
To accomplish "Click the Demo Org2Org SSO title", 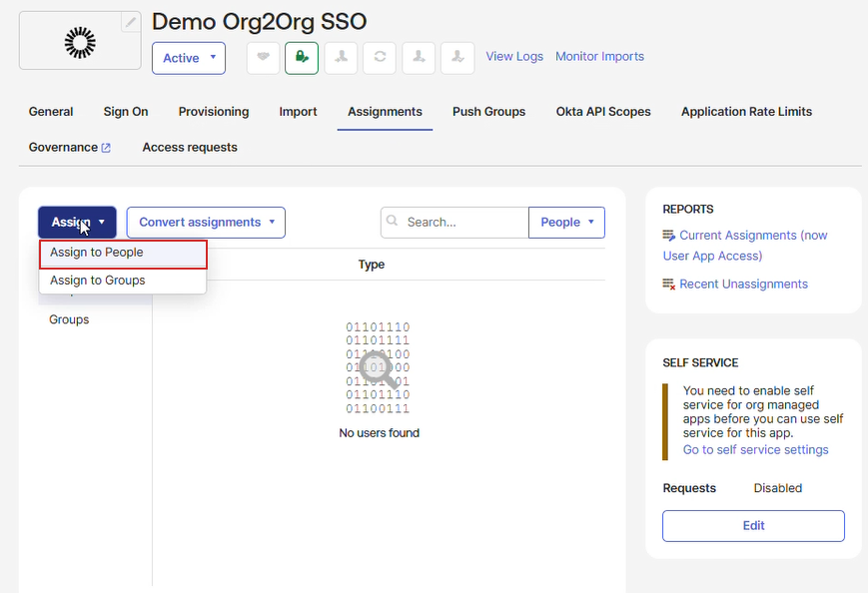I will pyautogui.click(x=259, y=22).
